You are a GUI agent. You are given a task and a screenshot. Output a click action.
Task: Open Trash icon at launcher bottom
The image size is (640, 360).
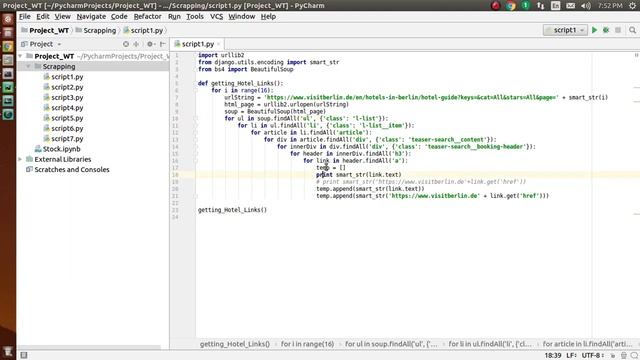pos(8,351)
